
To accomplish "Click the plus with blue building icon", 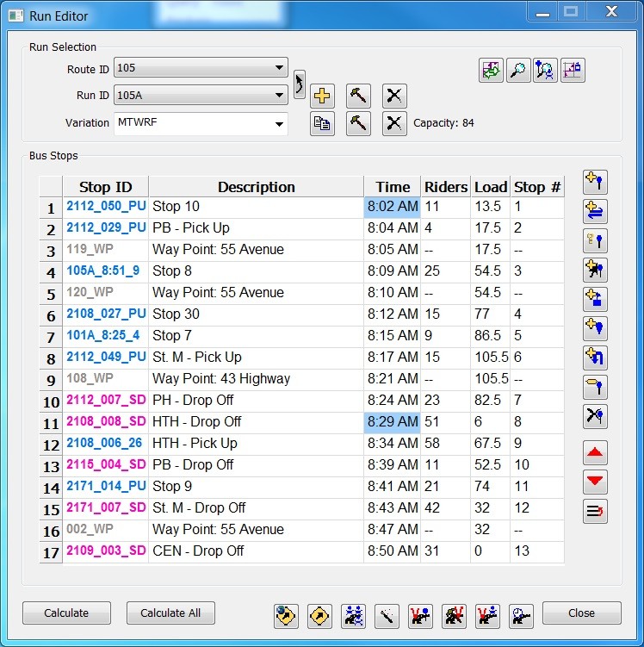I will click(595, 299).
